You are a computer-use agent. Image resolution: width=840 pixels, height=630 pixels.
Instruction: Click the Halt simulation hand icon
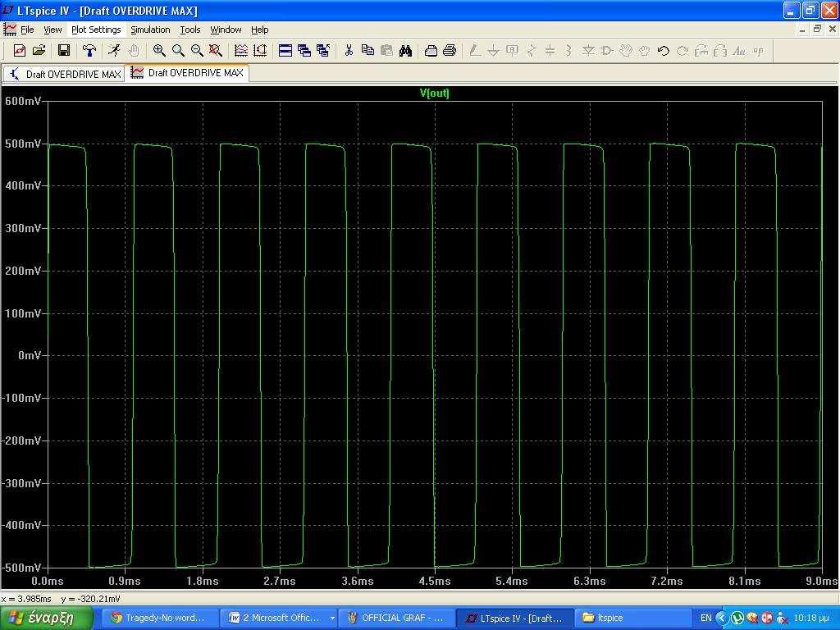(134, 50)
